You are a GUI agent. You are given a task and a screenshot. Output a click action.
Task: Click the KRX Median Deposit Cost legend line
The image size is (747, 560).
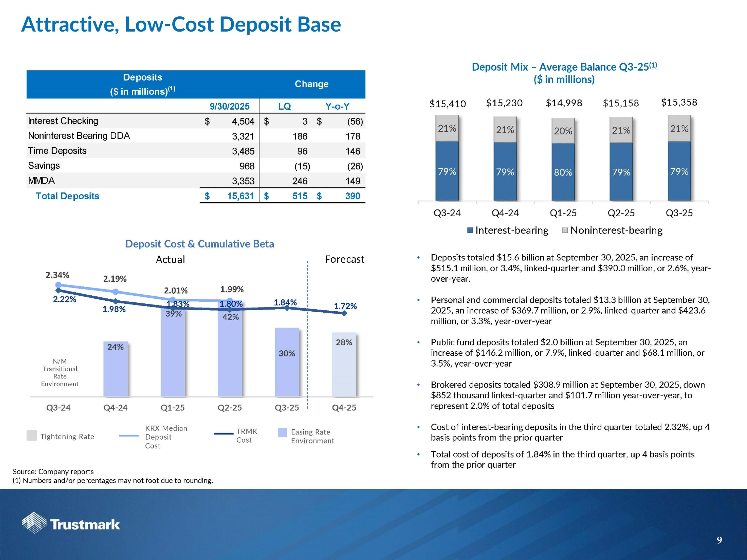[129, 436]
